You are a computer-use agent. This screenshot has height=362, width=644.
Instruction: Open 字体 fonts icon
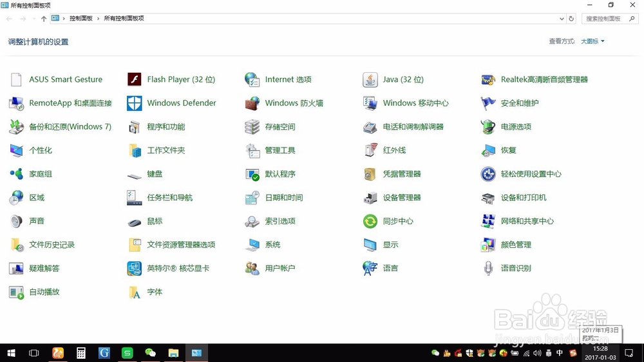click(135, 292)
